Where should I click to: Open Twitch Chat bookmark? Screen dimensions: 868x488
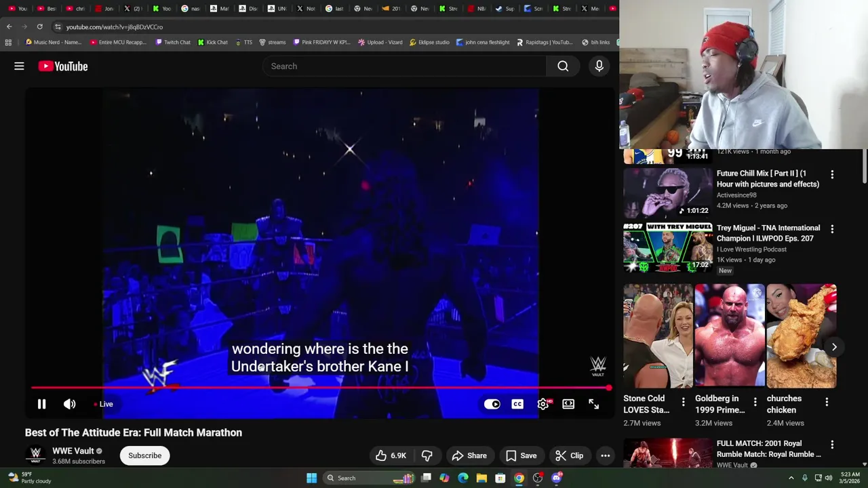pos(173,42)
